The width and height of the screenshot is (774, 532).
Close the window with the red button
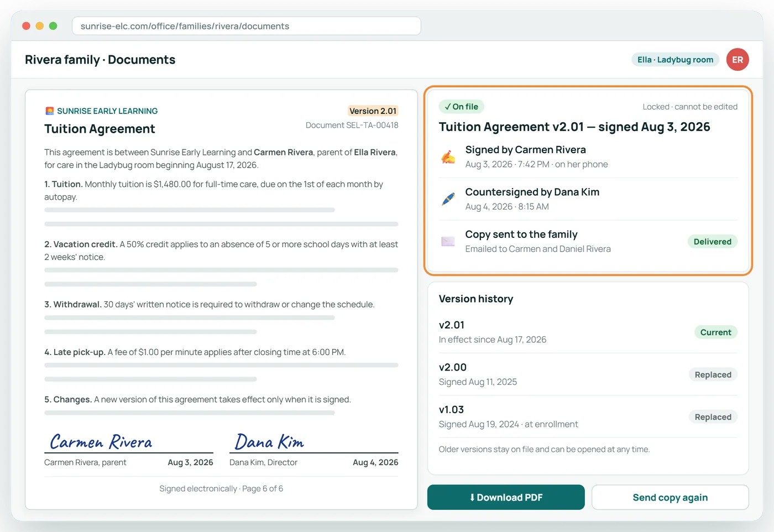point(26,26)
